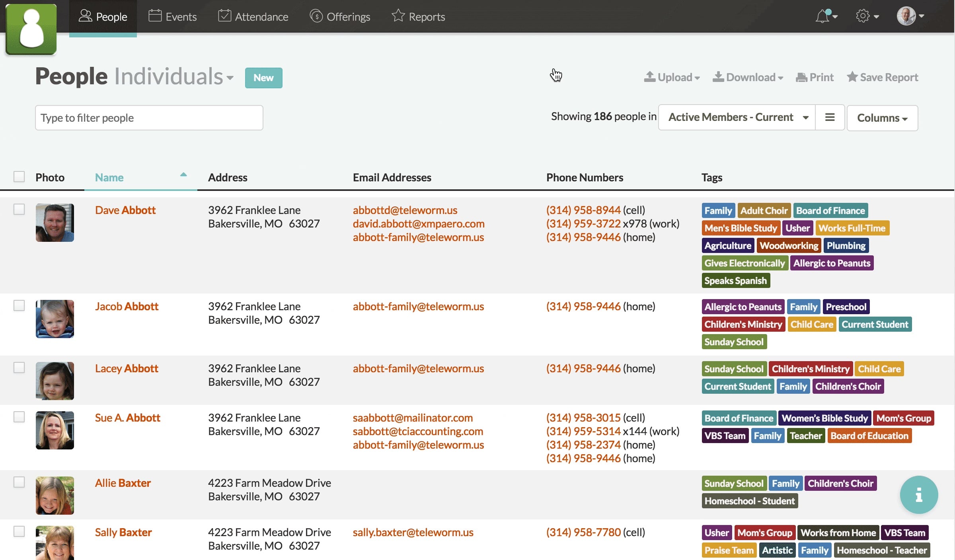This screenshot has width=955, height=560.
Task: Open Allie Baxter's photo thumbnail
Action: (55, 496)
